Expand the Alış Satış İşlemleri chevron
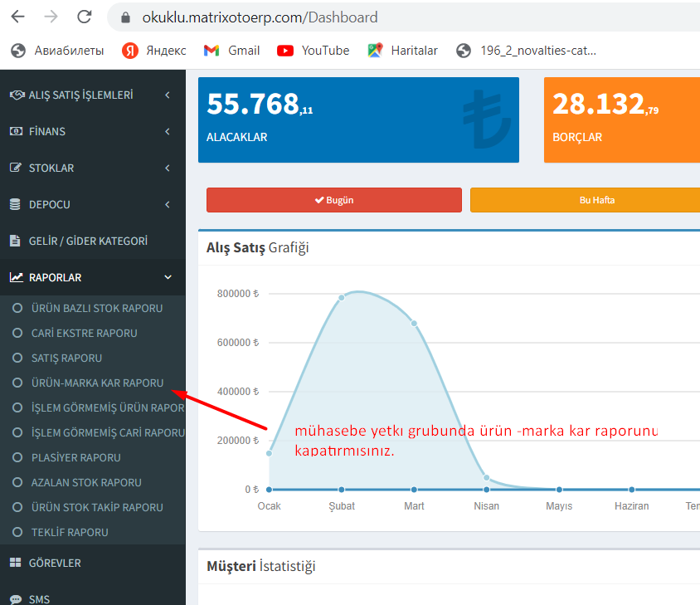The image size is (700, 605). click(168, 95)
